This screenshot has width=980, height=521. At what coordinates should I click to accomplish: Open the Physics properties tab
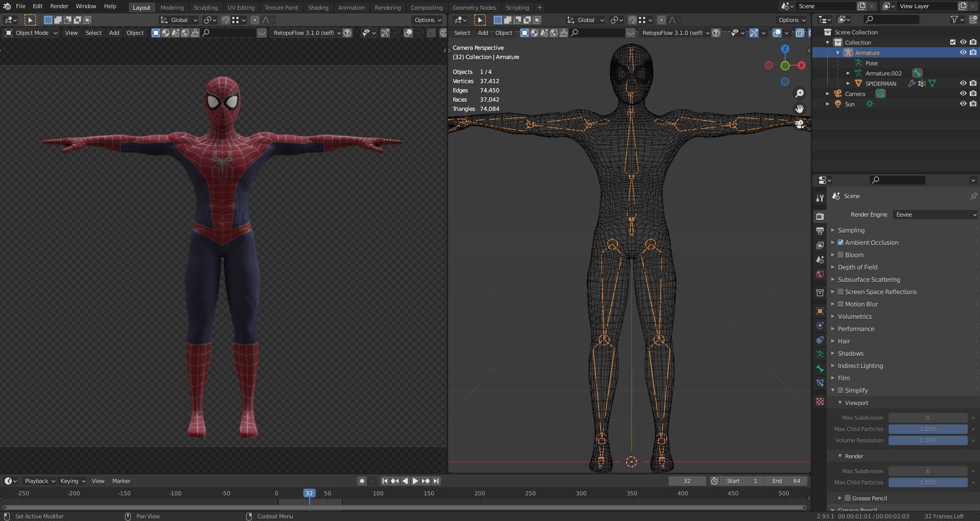(820, 325)
